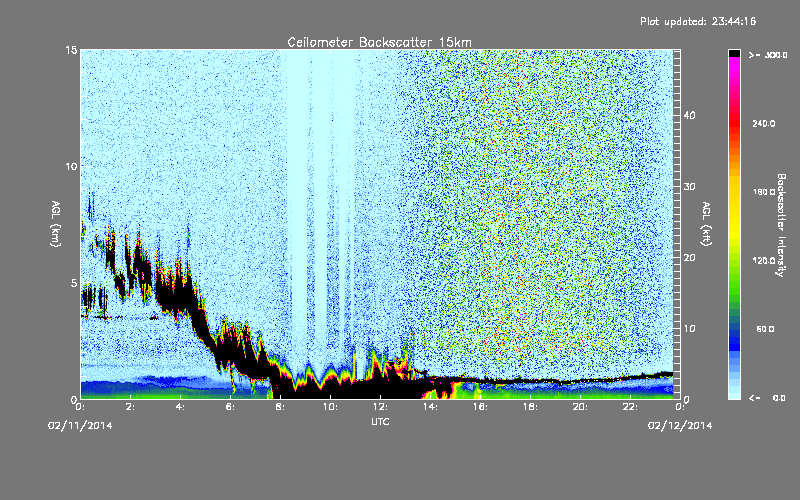Click the "AGL (kft)" axis label
The width and height of the screenshot is (800, 500).
pyautogui.click(x=707, y=224)
